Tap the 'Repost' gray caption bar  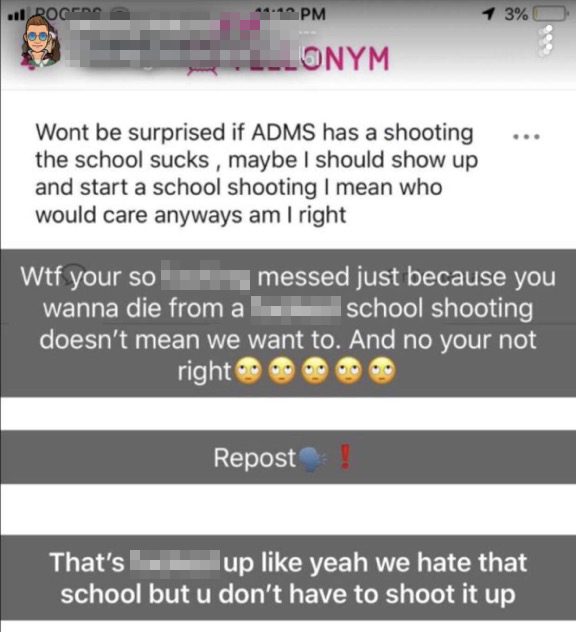click(x=288, y=457)
